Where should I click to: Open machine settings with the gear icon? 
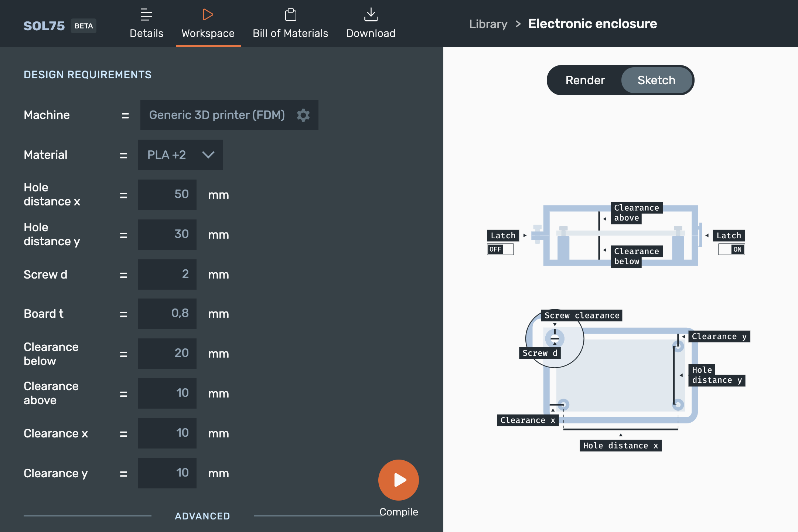pyautogui.click(x=303, y=115)
